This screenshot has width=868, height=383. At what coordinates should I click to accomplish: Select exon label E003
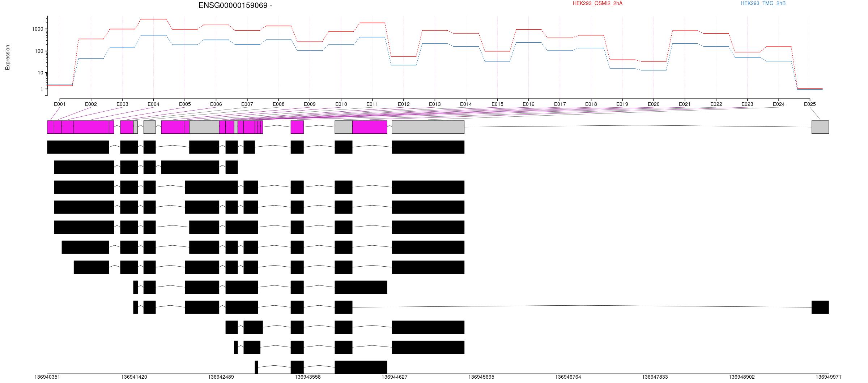click(122, 104)
